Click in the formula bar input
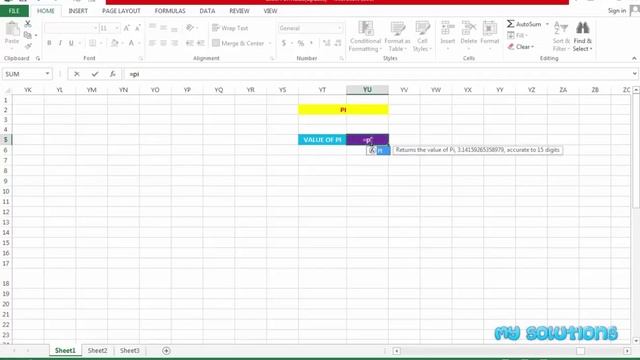Viewport: 640px width, 360px height. click(x=378, y=74)
